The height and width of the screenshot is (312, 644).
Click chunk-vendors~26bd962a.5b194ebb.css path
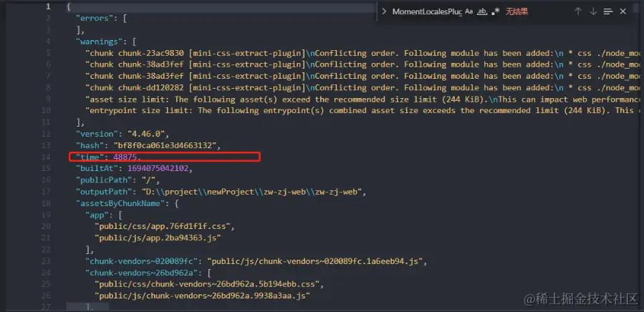click(x=208, y=284)
